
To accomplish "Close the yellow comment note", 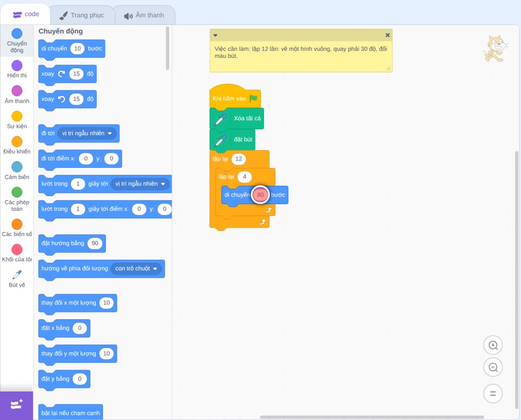I will pos(388,35).
